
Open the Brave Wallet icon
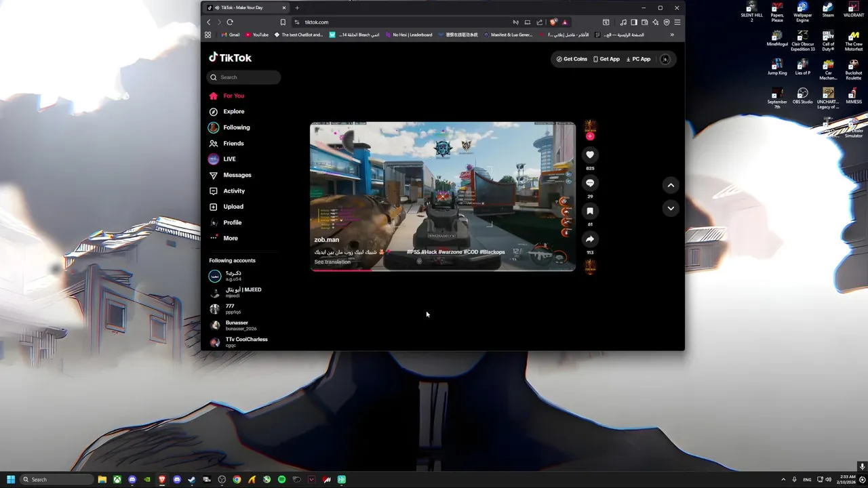point(645,22)
